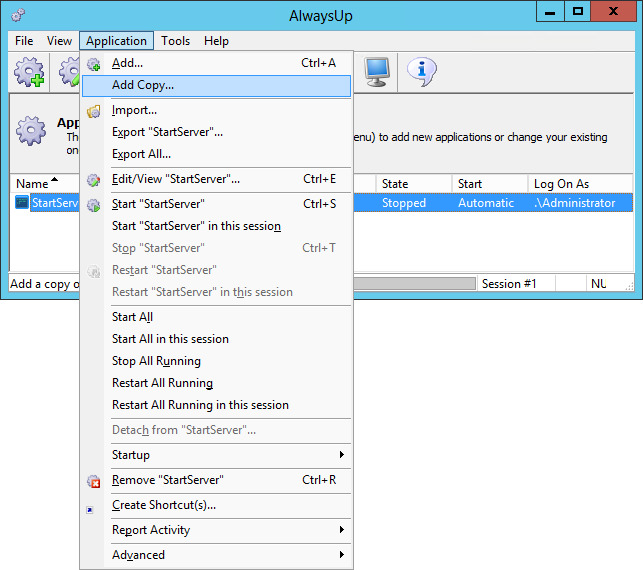Click the Create Shortcut small arrow icon

pyautogui.click(x=90, y=510)
